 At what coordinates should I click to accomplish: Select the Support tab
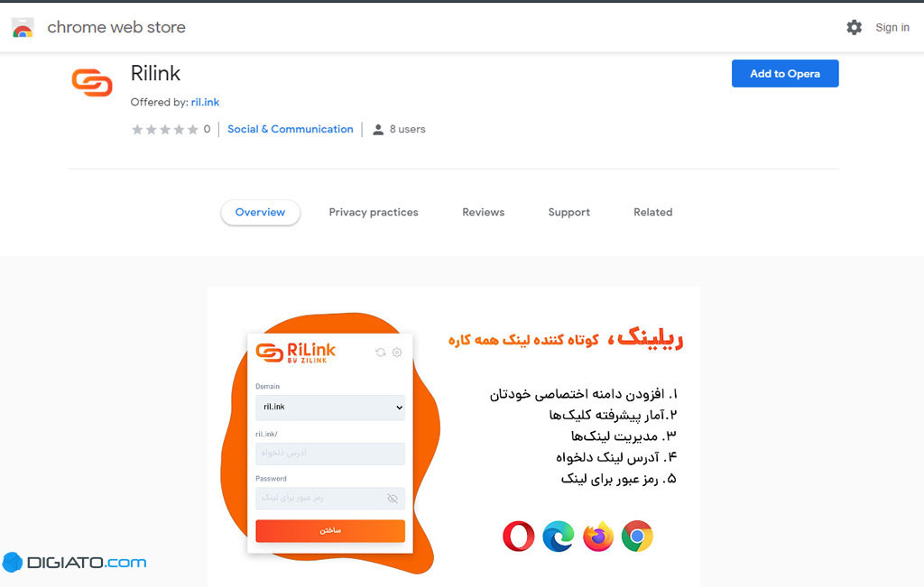[x=568, y=212]
